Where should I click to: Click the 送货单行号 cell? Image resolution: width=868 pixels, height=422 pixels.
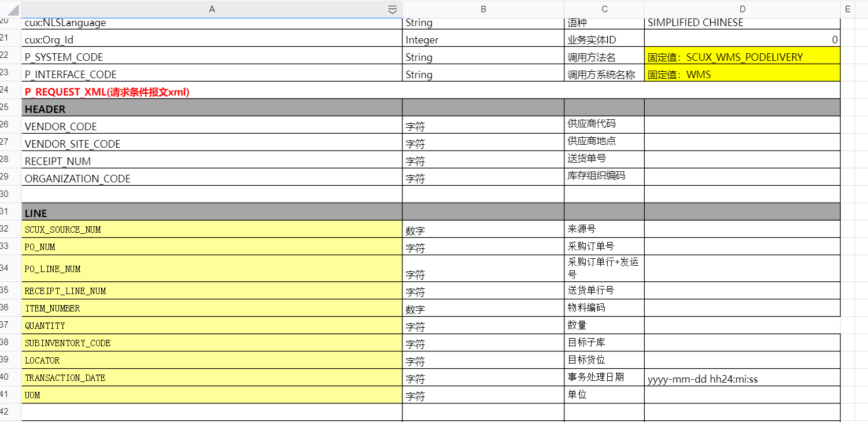604,291
